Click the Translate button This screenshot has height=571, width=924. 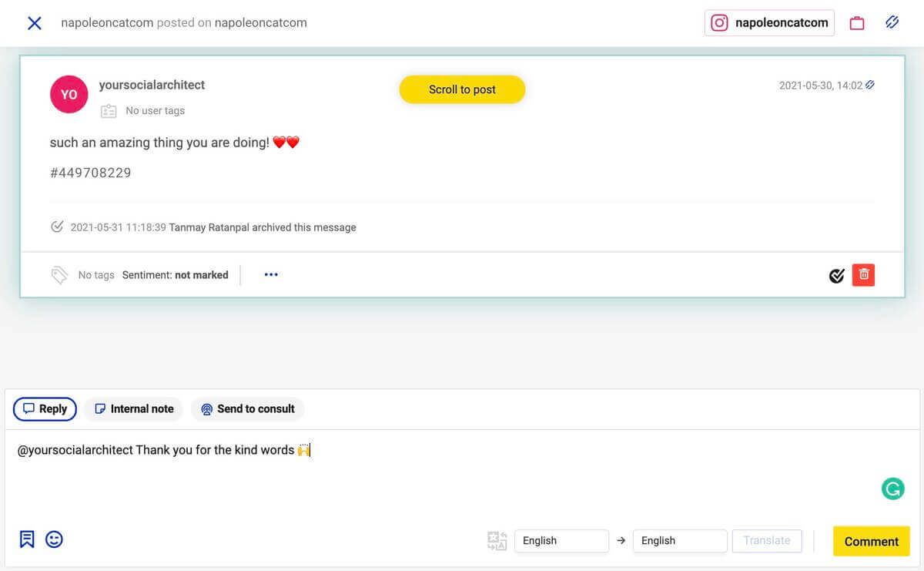pos(767,541)
